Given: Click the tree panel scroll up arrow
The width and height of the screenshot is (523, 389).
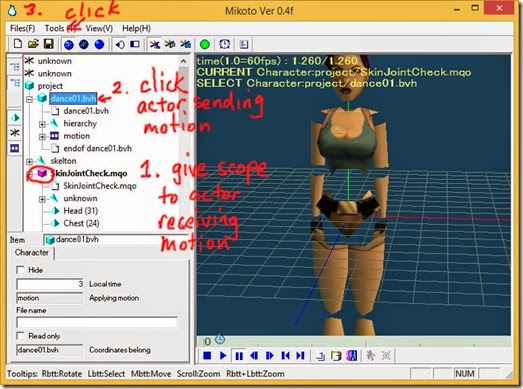Looking at the screenshot, I should pyautogui.click(x=183, y=61).
